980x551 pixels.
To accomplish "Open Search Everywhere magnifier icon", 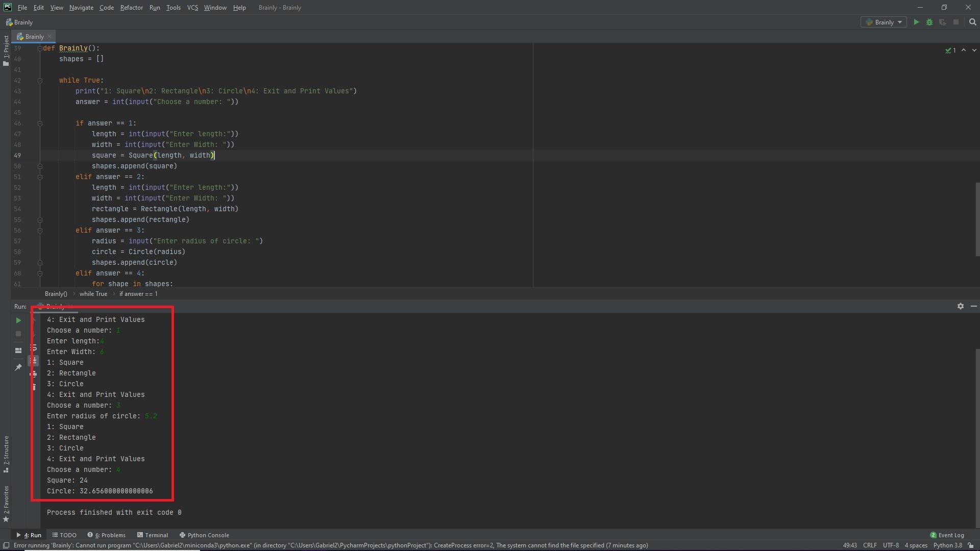I will pos(972,22).
